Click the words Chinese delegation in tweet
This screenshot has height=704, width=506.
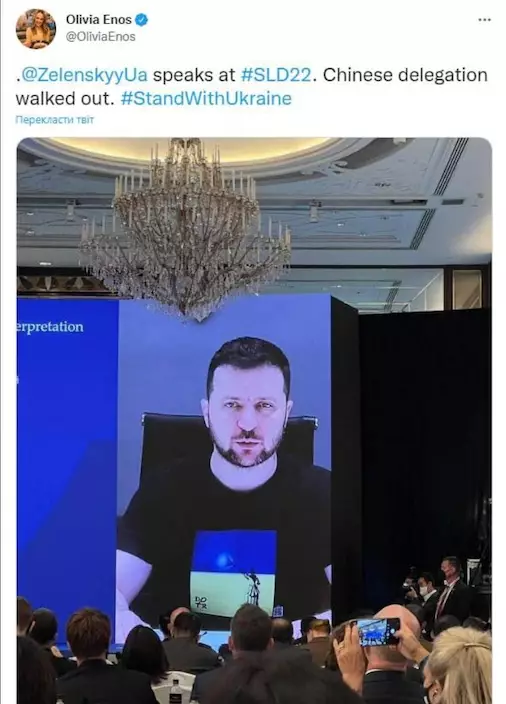(x=405, y=75)
